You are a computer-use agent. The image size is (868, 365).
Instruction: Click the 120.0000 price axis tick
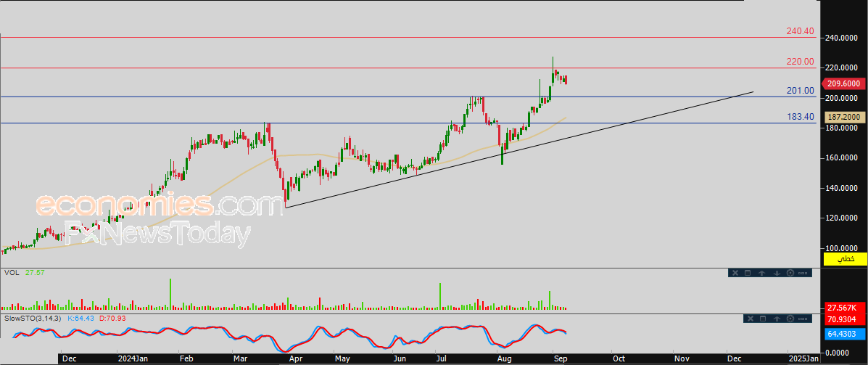tap(843, 218)
